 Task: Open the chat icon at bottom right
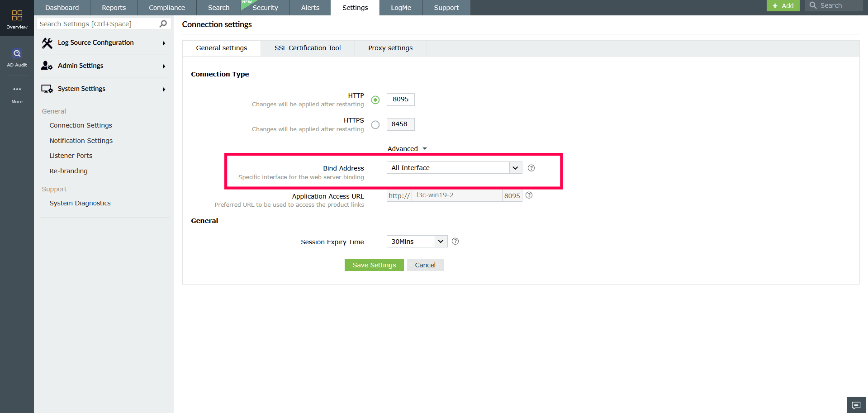coord(856,405)
